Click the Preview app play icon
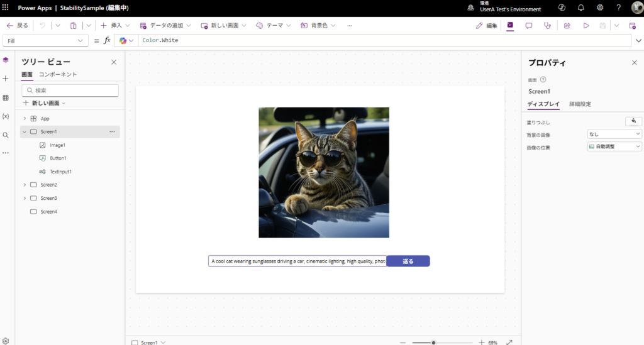The width and height of the screenshot is (644, 345). pyautogui.click(x=586, y=26)
